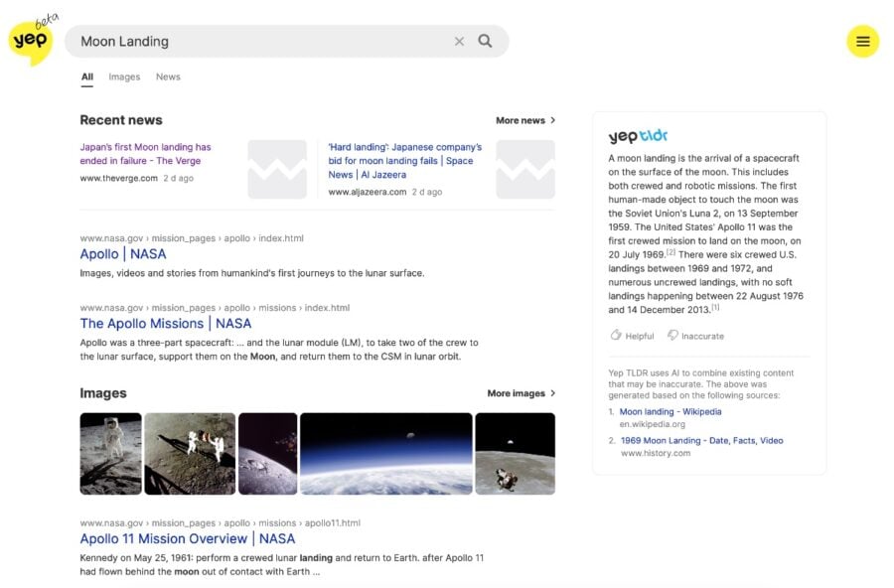Open the dark lunar surface close-up image
The width and height of the screenshot is (894, 588).
268,454
